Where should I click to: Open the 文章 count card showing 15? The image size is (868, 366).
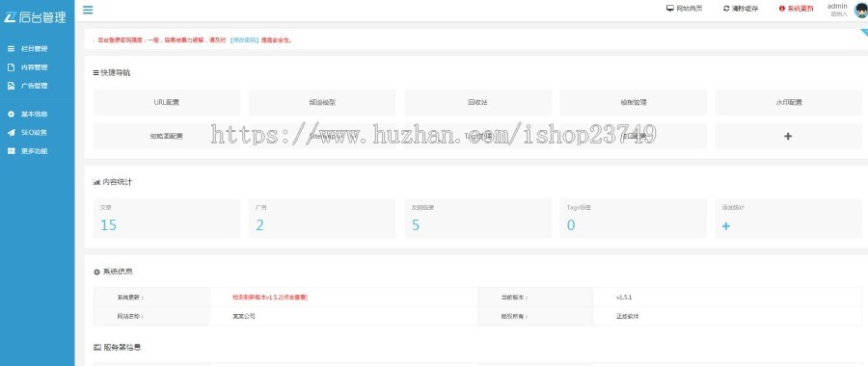[x=167, y=219]
